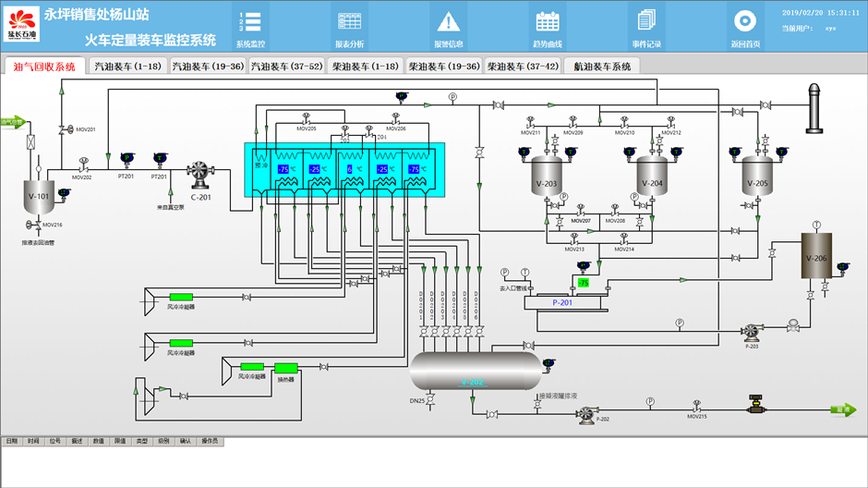Click the P-201 unit label

pyautogui.click(x=563, y=301)
